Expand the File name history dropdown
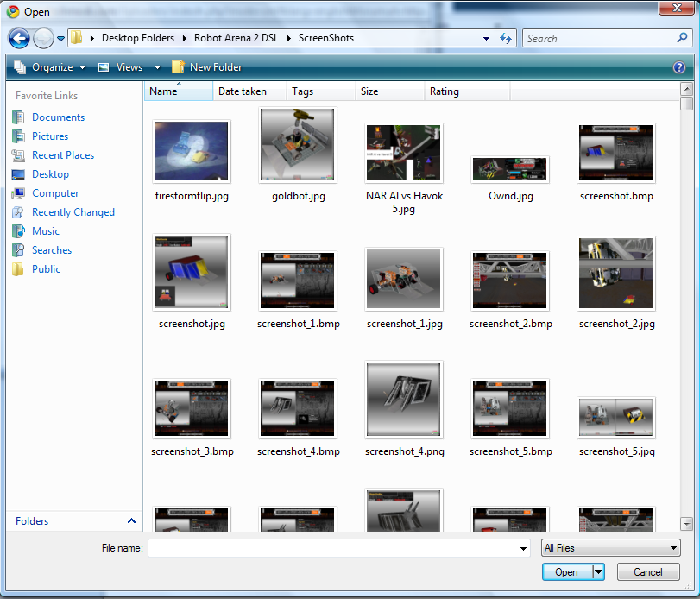This screenshot has height=599, width=700. tap(523, 549)
